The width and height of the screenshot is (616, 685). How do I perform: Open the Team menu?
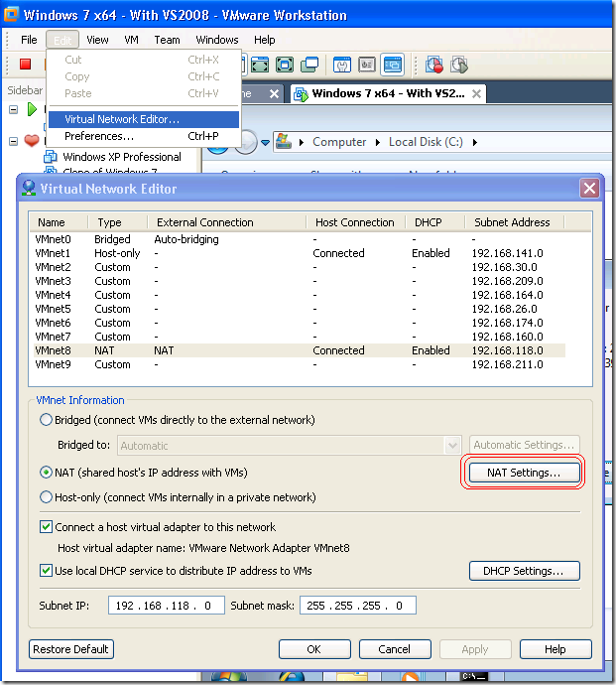[167, 40]
